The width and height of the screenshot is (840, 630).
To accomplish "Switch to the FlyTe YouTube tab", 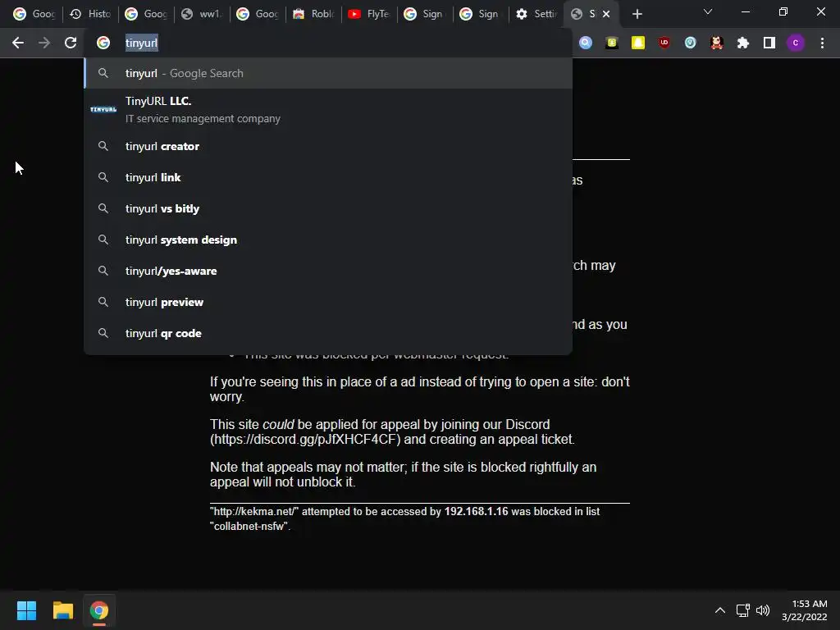I will coord(369,14).
